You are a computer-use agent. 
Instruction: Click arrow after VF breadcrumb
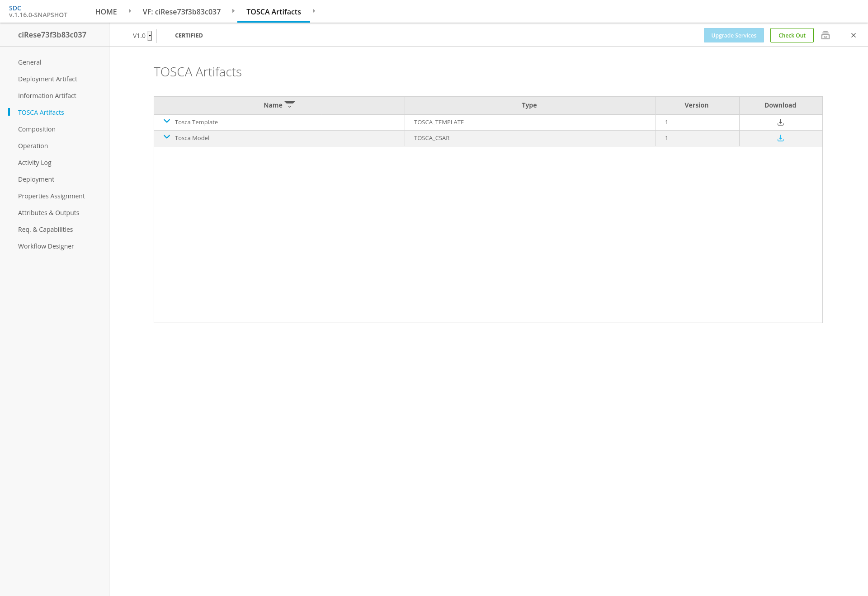233,11
